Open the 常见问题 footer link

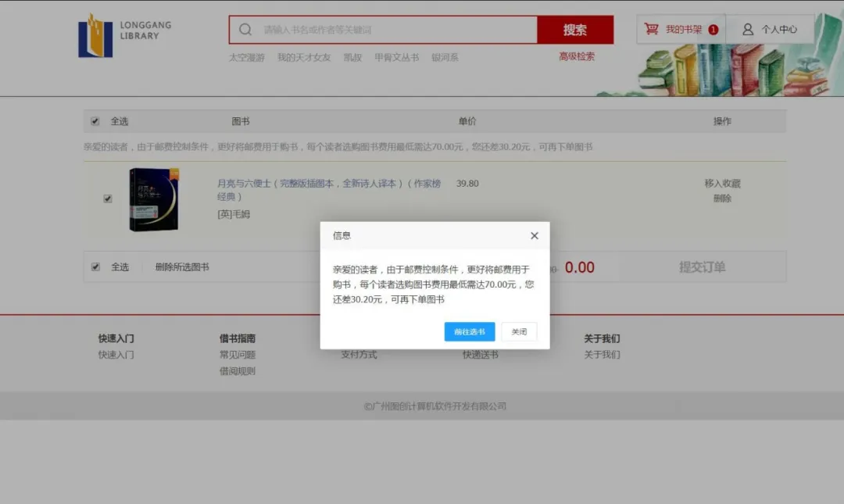click(x=238, y=355)
